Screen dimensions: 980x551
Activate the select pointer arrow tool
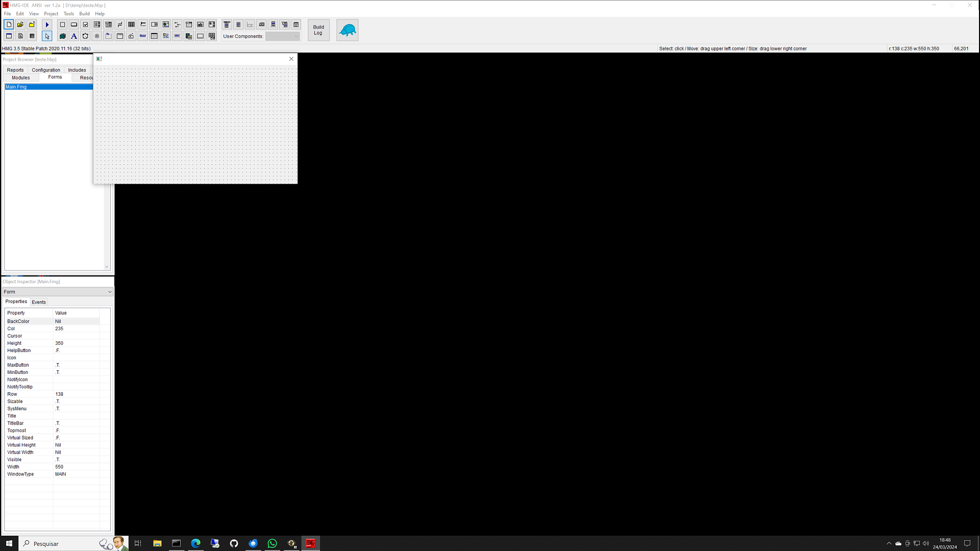pos(47,36)
